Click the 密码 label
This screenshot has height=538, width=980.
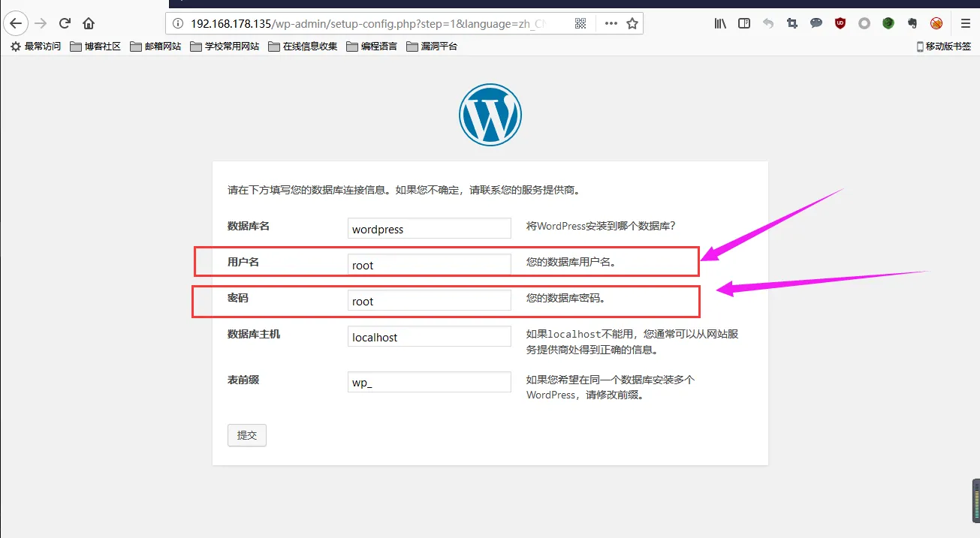coord(238,298)
